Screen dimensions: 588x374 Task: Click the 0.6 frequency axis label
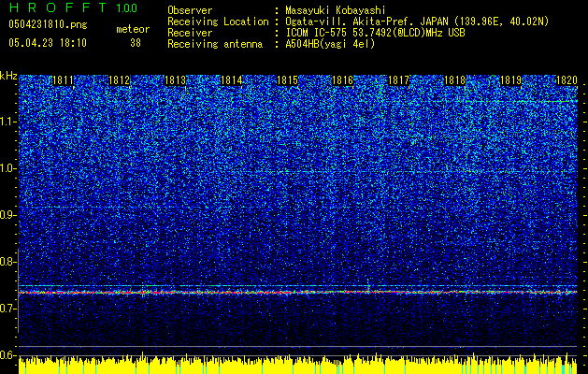(x=8, y=355)
